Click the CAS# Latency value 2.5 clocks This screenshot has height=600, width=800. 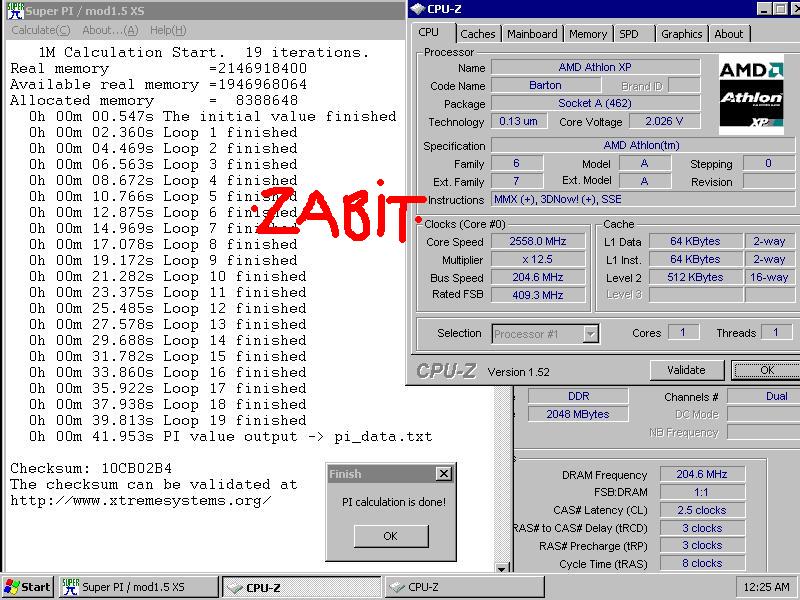coord(703,510)
